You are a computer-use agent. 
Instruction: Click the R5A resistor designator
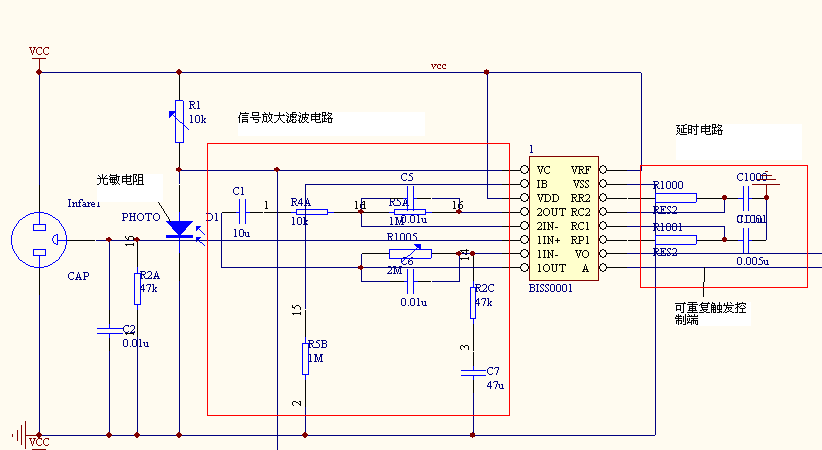tap(398, 203)
